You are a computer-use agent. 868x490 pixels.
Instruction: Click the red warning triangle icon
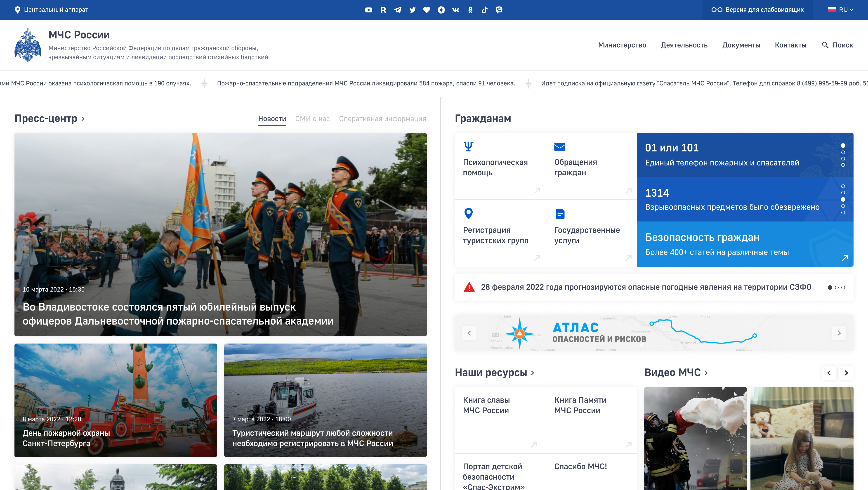tap(469, 287)
